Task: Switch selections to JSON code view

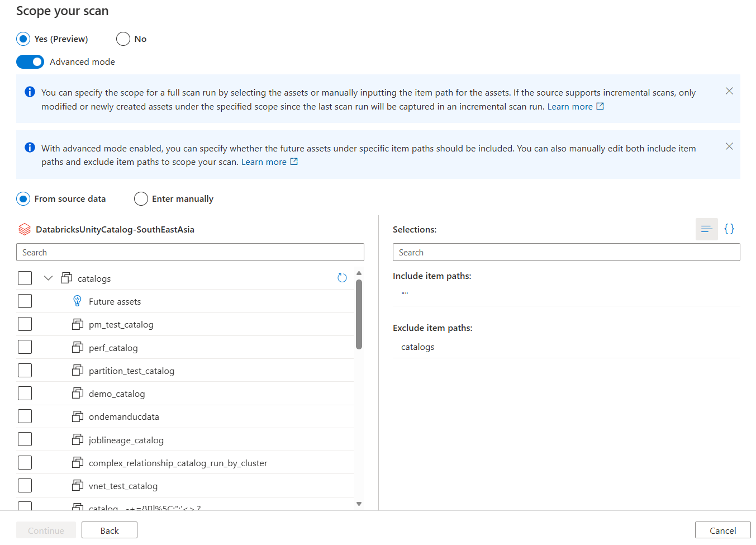Action: [x=729, y=229]
